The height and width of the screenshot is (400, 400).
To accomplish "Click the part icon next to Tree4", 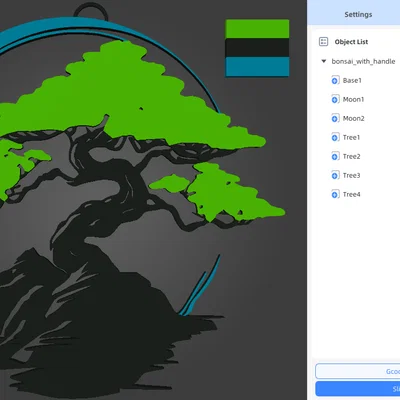I will tap(335, 194).
